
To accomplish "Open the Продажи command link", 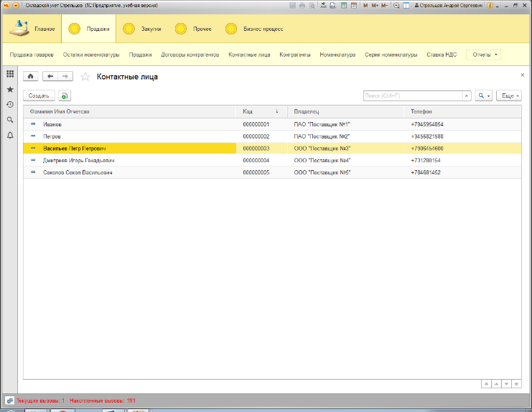I will tap(140, 55).
